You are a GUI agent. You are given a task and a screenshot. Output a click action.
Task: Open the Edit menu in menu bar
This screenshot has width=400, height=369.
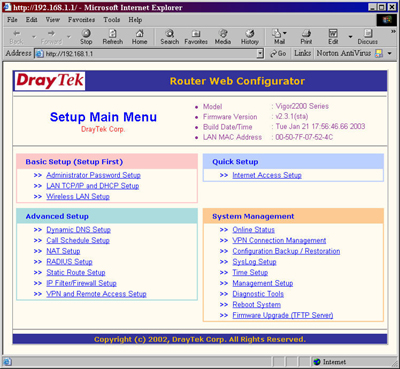32,20
